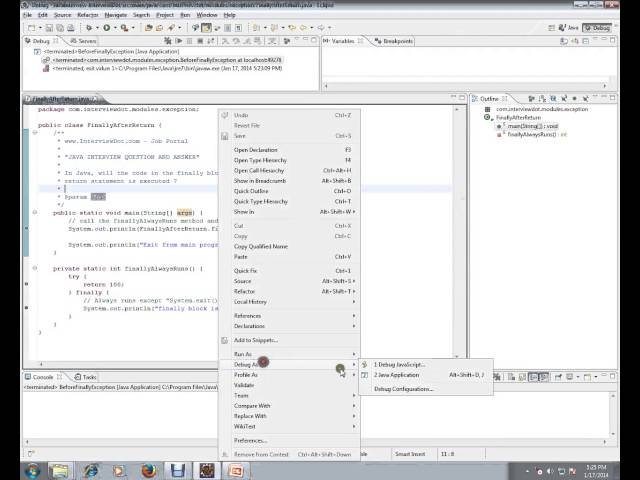Click the Open Type toolbar icon
640x480 pixels.
[x=149, y=28]
